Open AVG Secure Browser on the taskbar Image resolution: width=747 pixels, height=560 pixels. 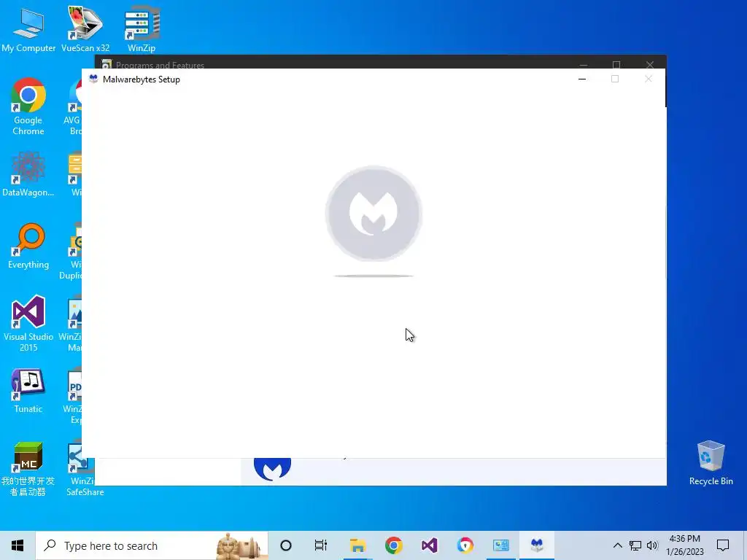(465, 545)
